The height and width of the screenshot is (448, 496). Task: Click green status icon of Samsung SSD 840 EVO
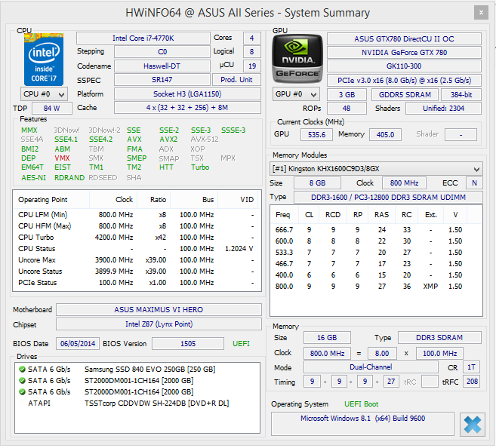(22, 369)
